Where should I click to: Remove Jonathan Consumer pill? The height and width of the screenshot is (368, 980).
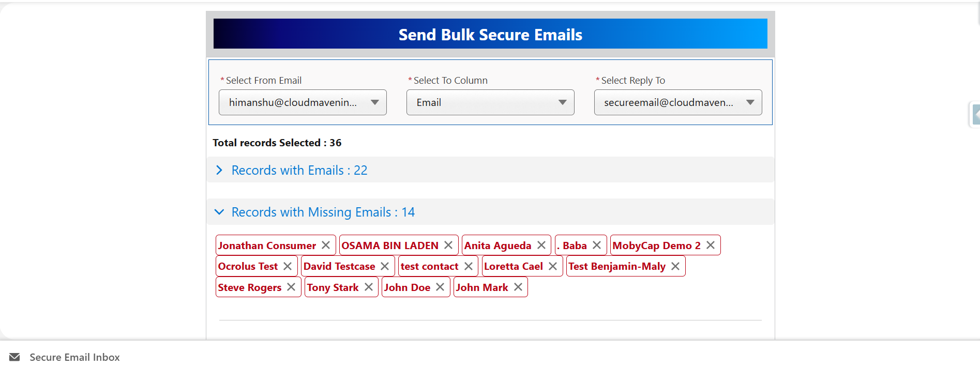[x=326, y=245]
